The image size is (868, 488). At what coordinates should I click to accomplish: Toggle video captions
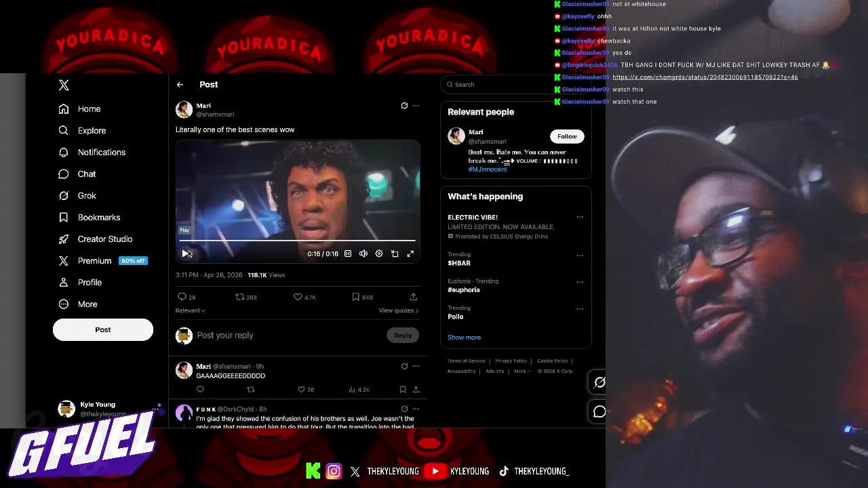point(348,253)
